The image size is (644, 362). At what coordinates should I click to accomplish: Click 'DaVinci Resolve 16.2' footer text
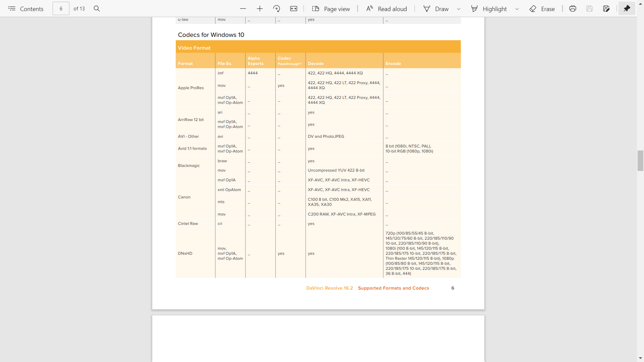[329, 288]
